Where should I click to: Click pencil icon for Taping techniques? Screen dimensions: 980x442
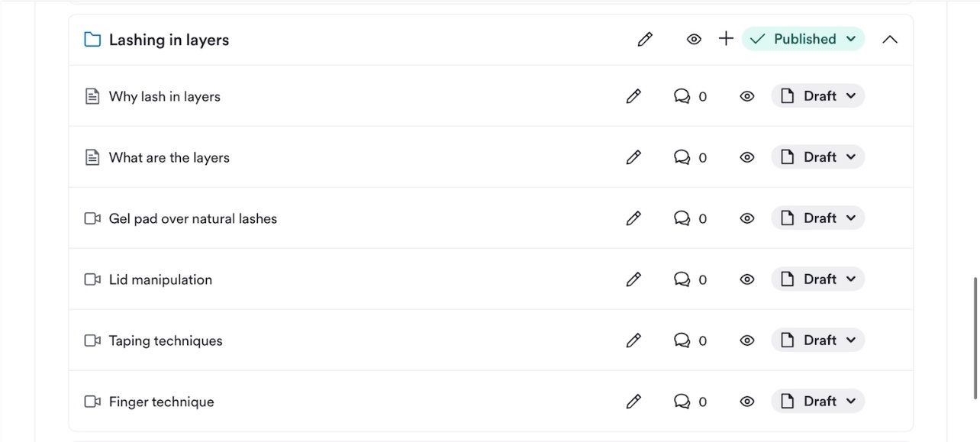click(x=633, y=340)
